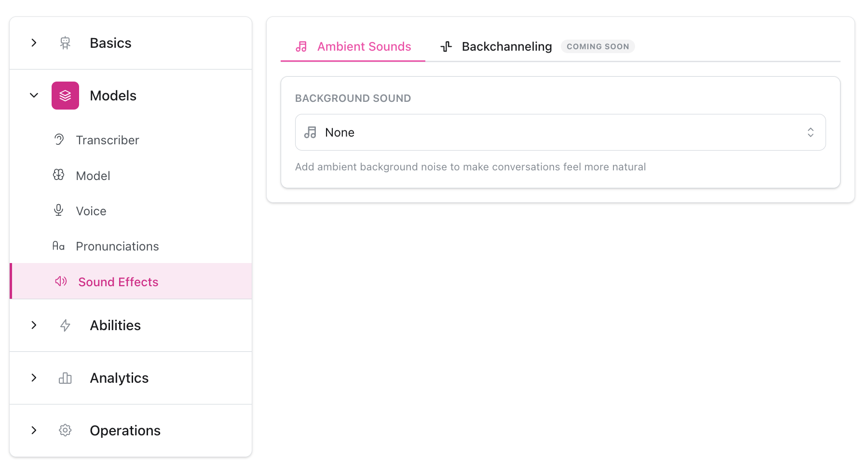This screenshot has width=868, height=473.
Task: Click the Sound Effects speaker icon
Action: click(61, 281)
